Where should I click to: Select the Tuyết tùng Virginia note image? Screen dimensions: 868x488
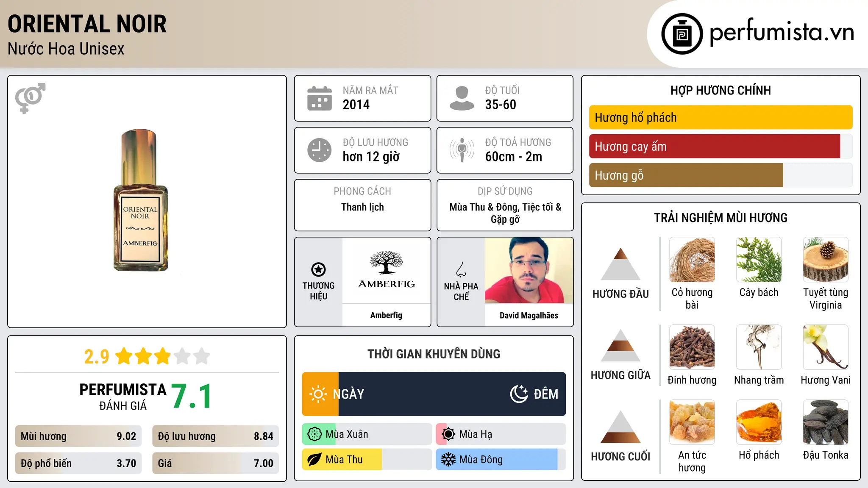pyautogui.click(x=826, y=260)
